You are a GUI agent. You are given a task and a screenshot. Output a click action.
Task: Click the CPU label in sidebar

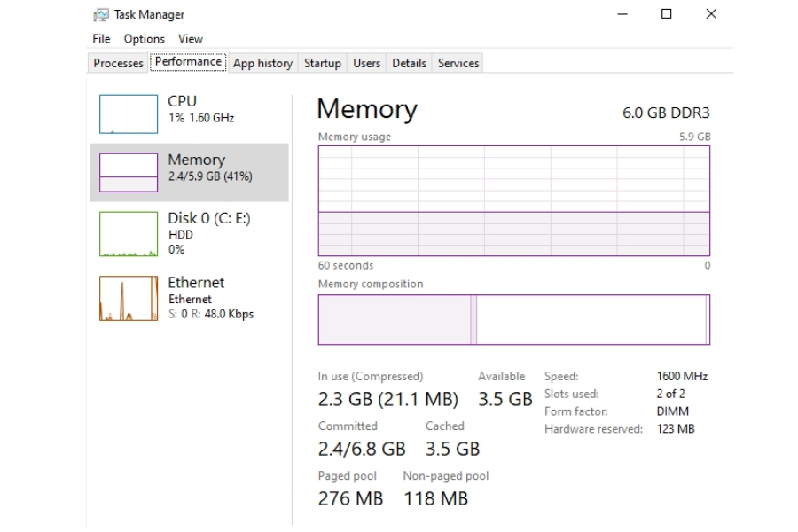pyautogui.click(x=183, y=101)
